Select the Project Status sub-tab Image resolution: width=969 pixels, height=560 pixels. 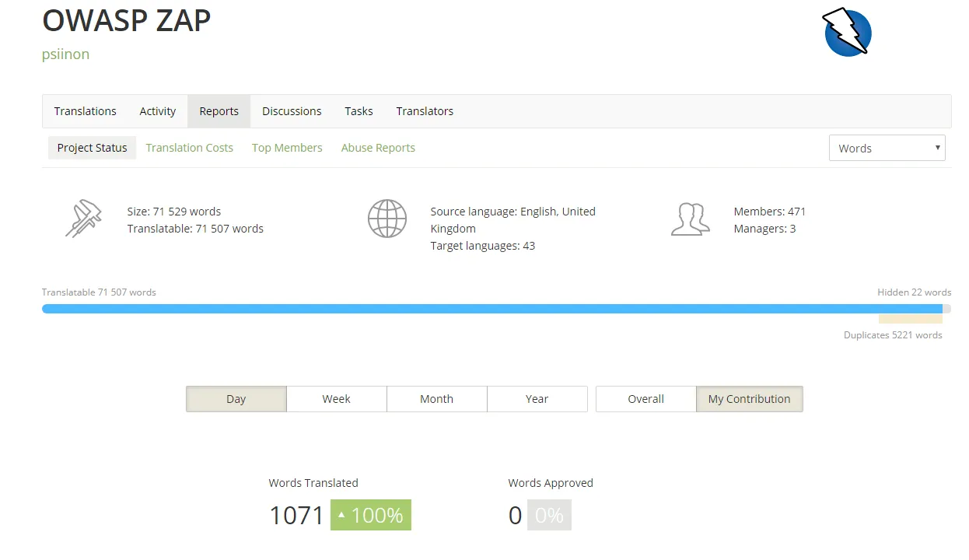(x=92, y=148)
